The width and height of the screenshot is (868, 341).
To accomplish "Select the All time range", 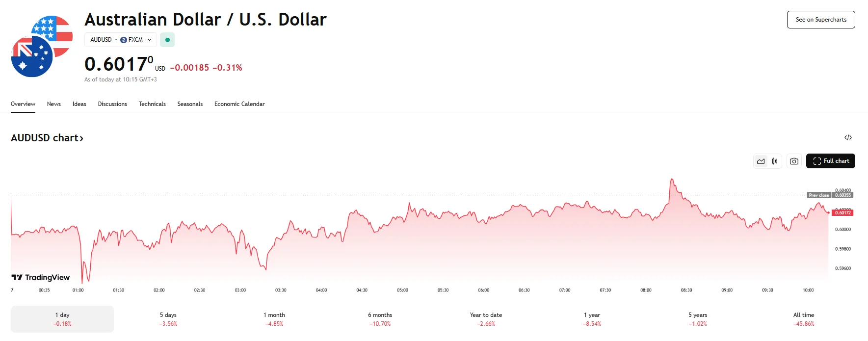I will [803, 319].
